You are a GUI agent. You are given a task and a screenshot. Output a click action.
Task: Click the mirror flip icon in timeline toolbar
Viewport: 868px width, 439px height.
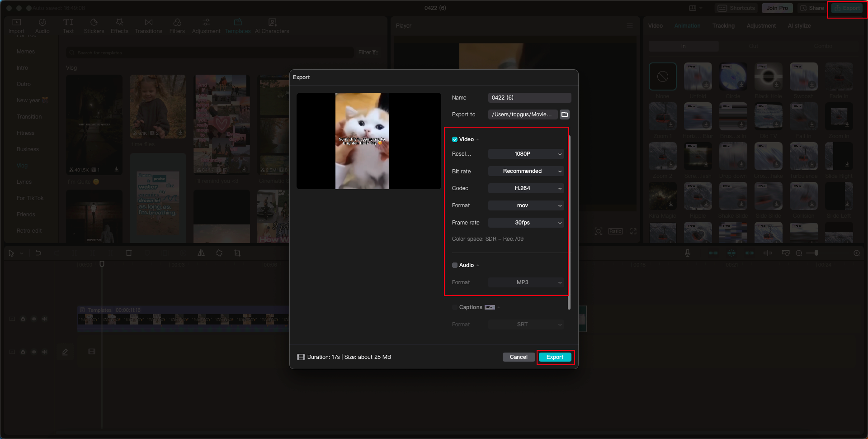tap(201, 253)
